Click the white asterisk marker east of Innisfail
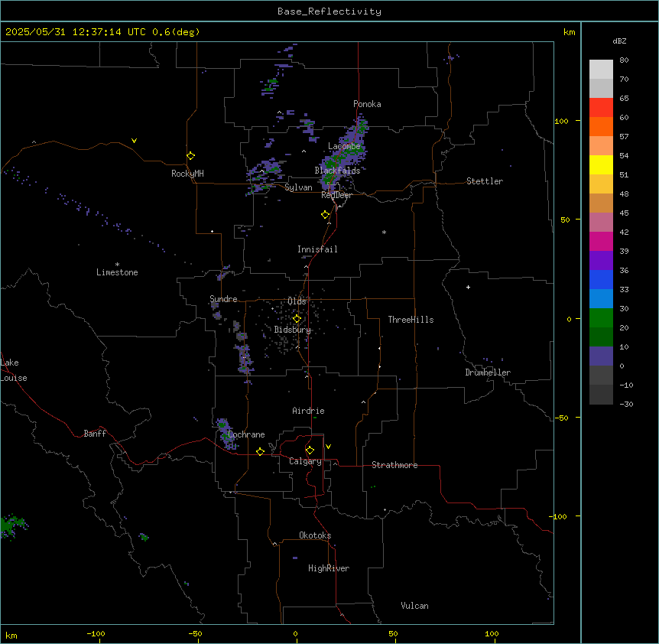 (x=384, y=233)
